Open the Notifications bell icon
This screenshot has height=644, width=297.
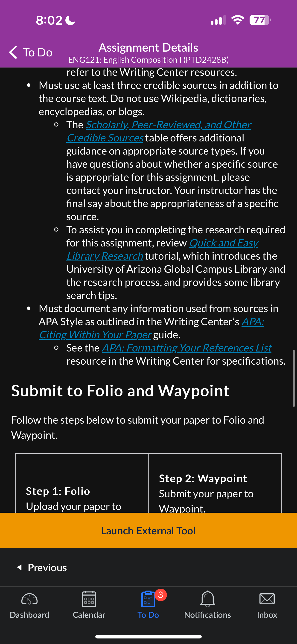pos(207,599)
